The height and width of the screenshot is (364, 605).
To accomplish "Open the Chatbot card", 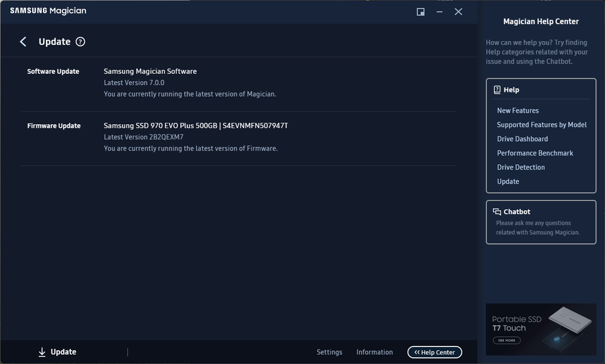I will 541,222.
